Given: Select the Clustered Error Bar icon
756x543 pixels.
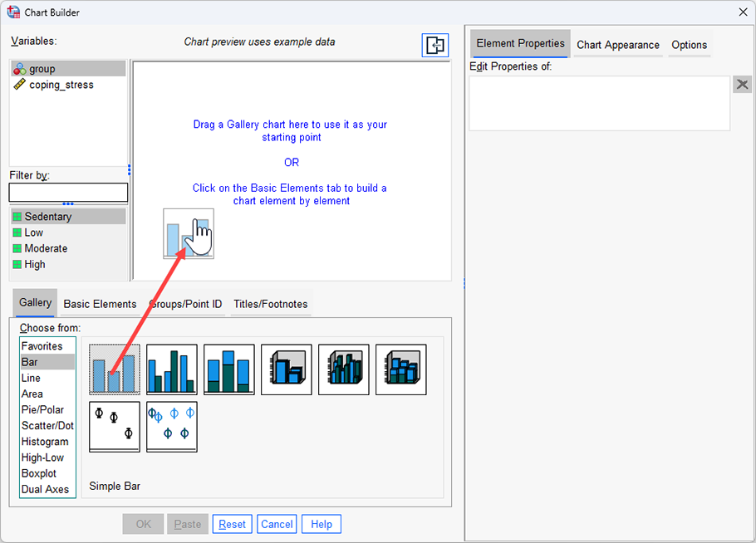Looking at the screenshot, I should [171, 426].
